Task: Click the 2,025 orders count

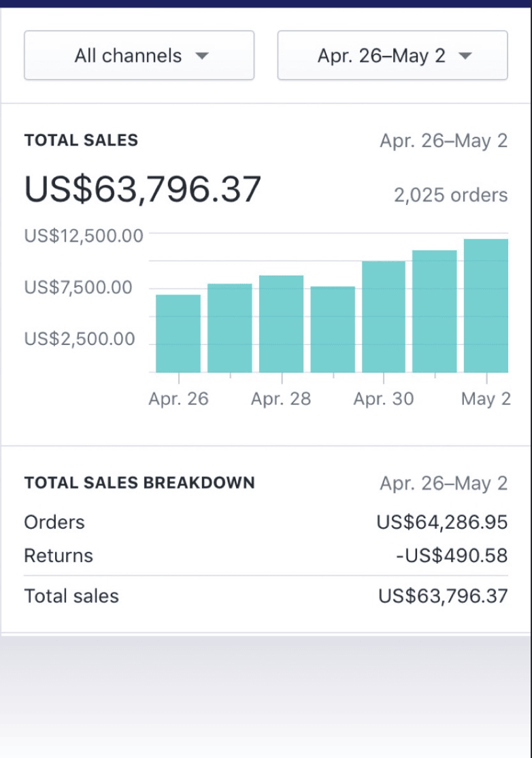Action: point(450,195)
